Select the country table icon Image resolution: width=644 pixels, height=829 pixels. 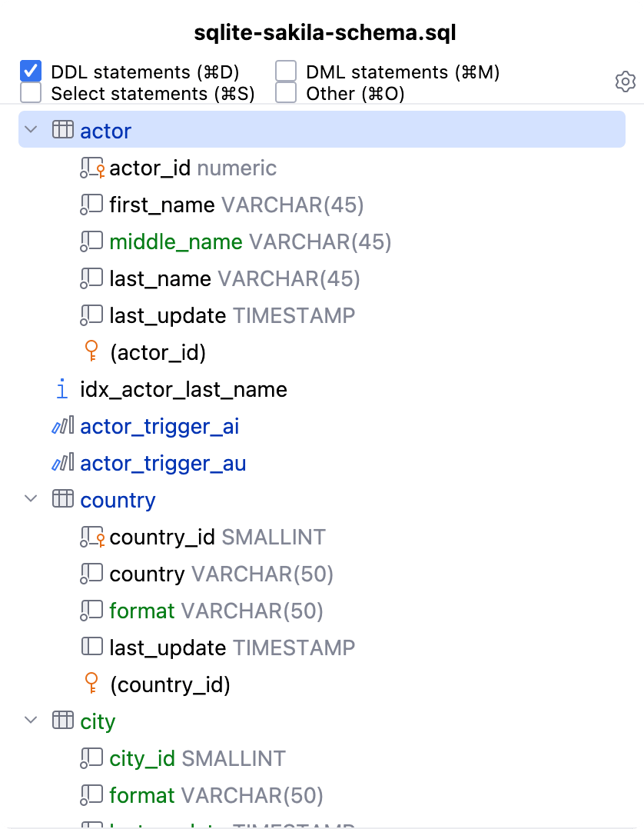coord(61,499)
